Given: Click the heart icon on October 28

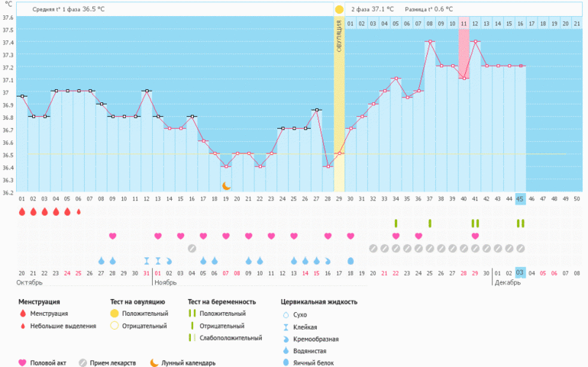Looking at the screenshot, I should (113, 236).
